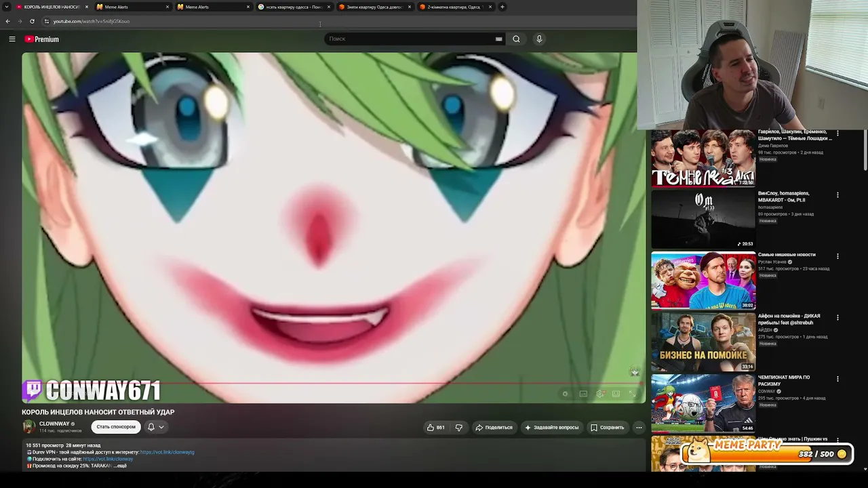Click the search magnifier button

pos(517,39)
